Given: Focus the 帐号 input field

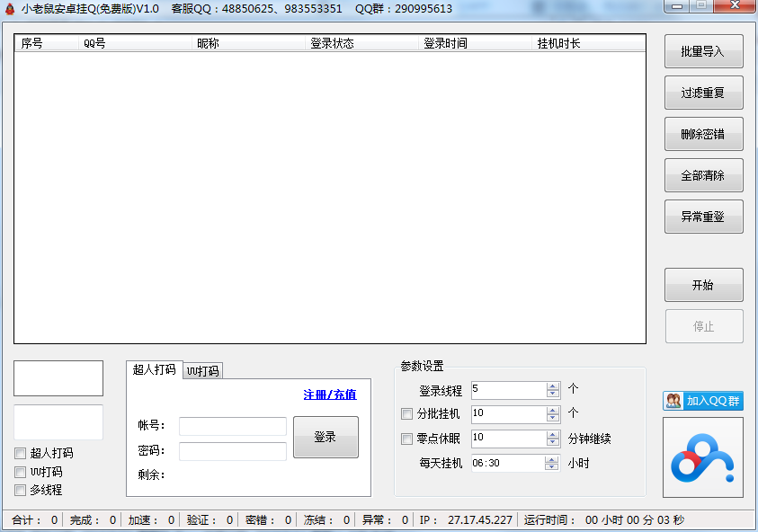Looking at the screenshot, I should (233, 427).
